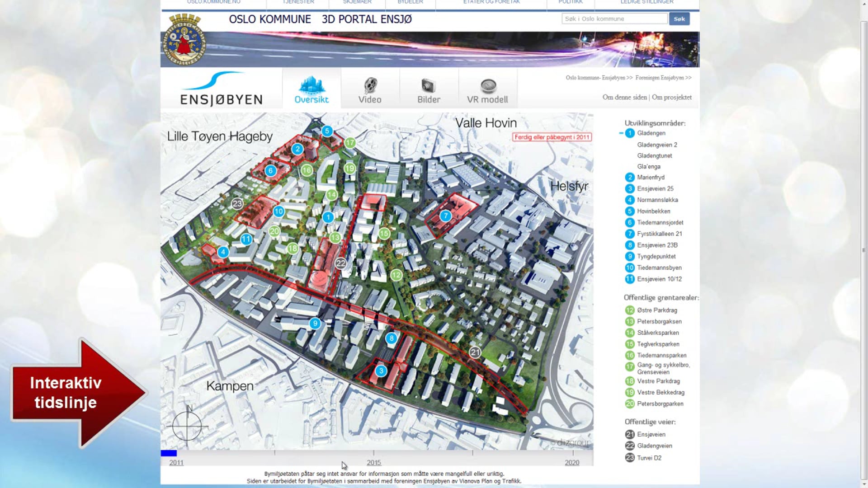The height and width of the screenshot is (488, 868).
Task: Select map marker 5 Hovinbekken
Action: point(327,131)
